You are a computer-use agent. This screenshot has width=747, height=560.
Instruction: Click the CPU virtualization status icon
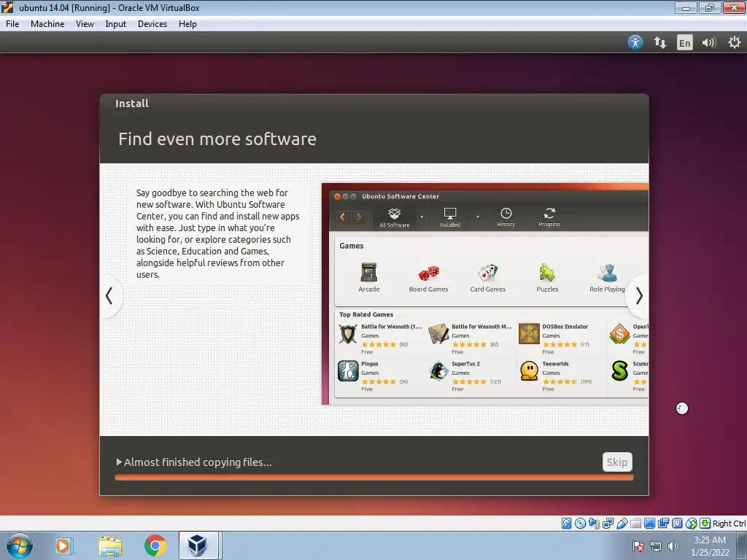[x=678, y=524]
